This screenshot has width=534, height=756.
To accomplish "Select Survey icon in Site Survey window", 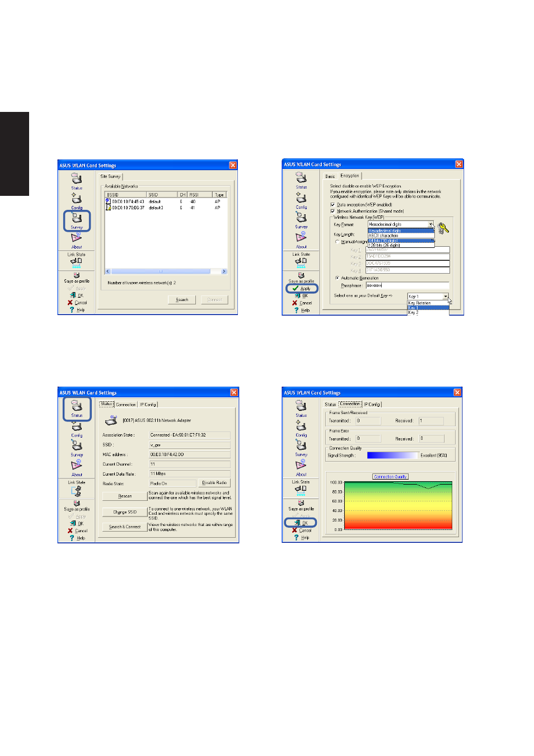I will [77, 220].
